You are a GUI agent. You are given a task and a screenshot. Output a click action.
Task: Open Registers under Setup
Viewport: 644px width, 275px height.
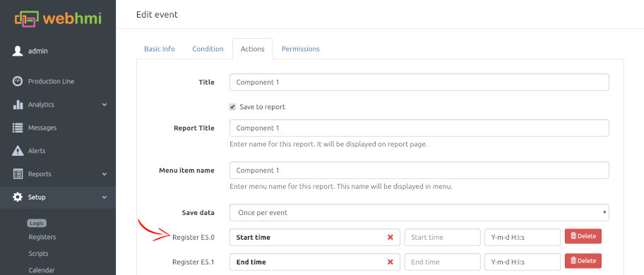[42, 237]
